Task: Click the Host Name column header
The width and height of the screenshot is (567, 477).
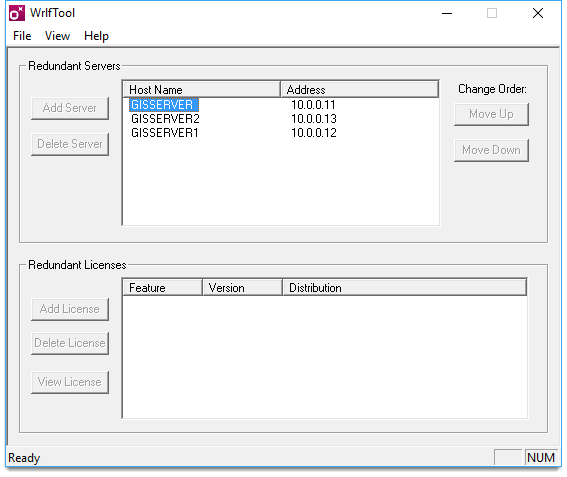Action: pyautogui.click(x=202, y=89)
